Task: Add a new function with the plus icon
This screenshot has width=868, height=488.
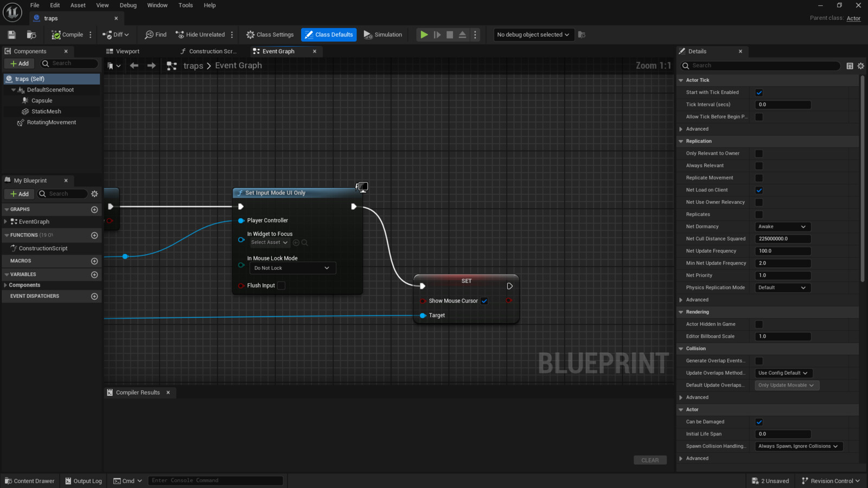Action: (x=94, y=235)
